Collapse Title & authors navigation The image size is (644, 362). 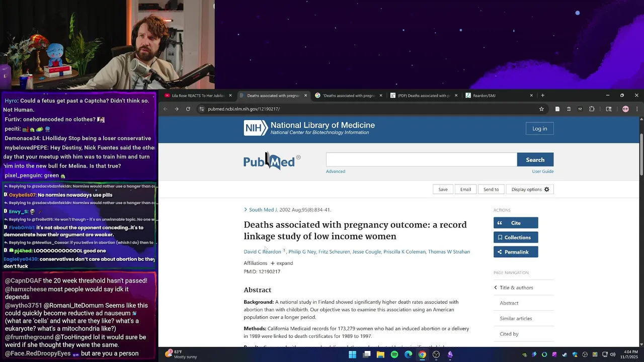(514, 288)
